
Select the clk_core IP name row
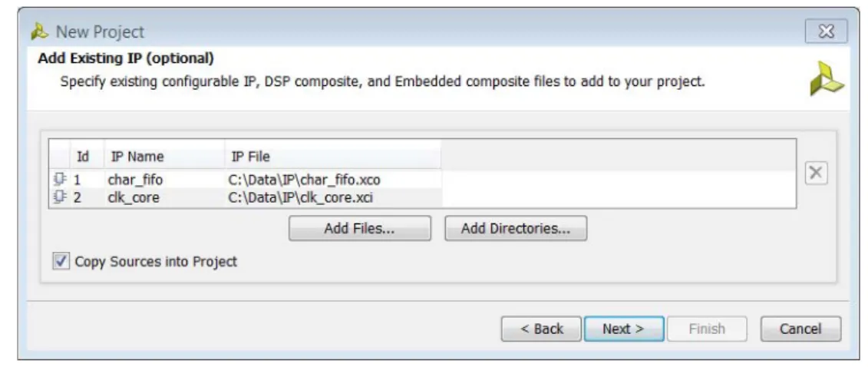[x=134, y=197]
